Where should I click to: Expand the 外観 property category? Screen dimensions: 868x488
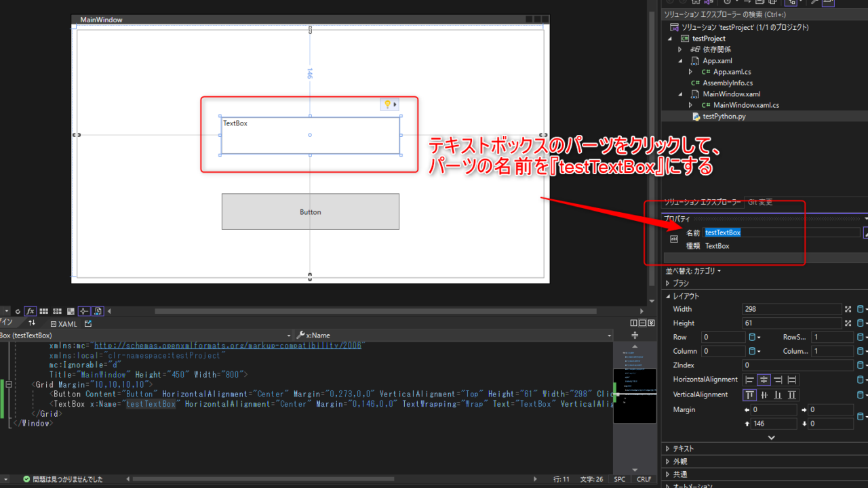point(668,462)
